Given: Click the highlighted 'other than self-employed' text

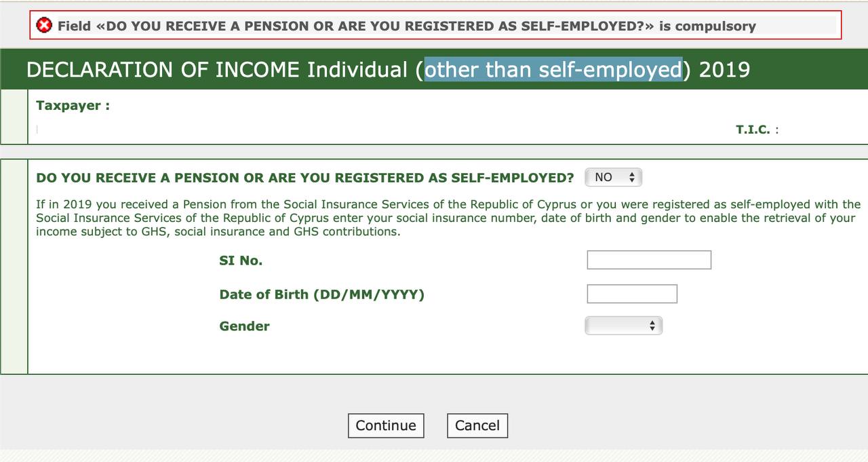Looking at the screenshot, I should 553,69.
